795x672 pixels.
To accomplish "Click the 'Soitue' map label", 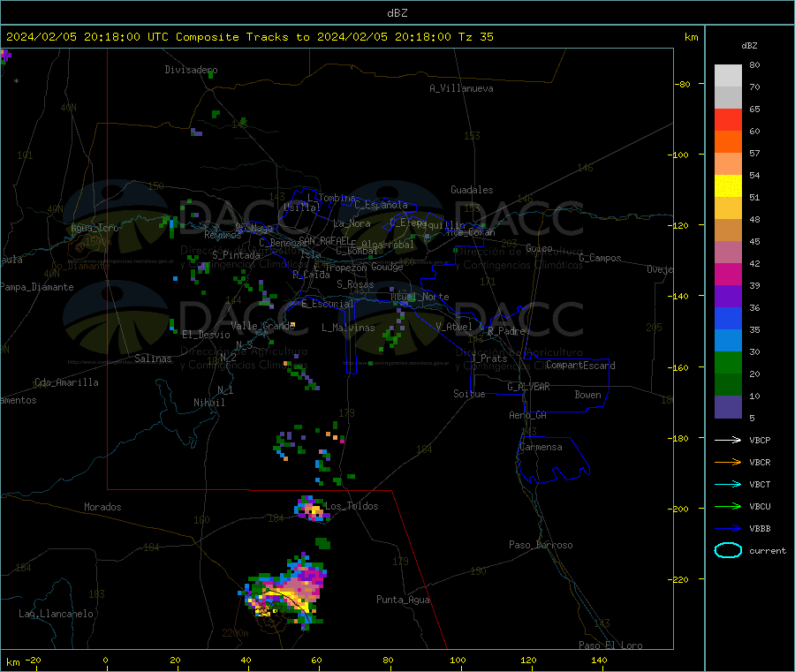I will [x=469, y=394].
